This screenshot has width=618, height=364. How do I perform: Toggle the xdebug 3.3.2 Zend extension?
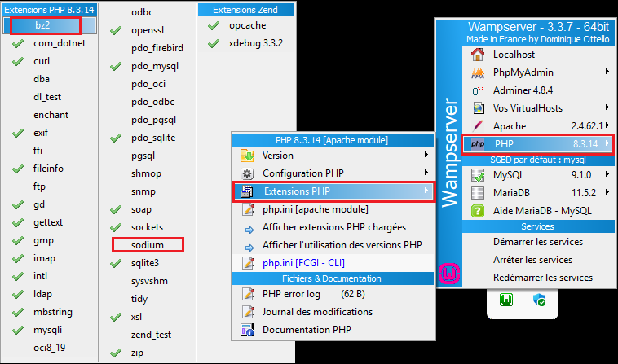click(x=254, y=42)
